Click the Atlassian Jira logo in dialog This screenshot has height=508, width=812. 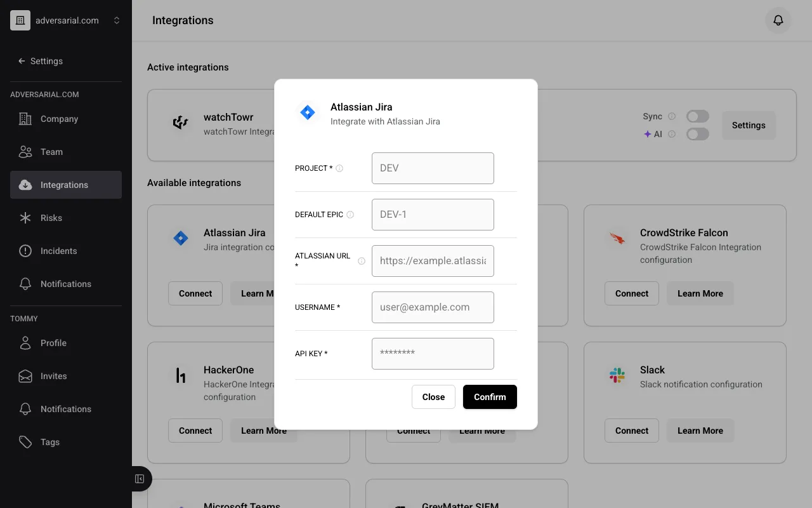(x=308, y=113)
